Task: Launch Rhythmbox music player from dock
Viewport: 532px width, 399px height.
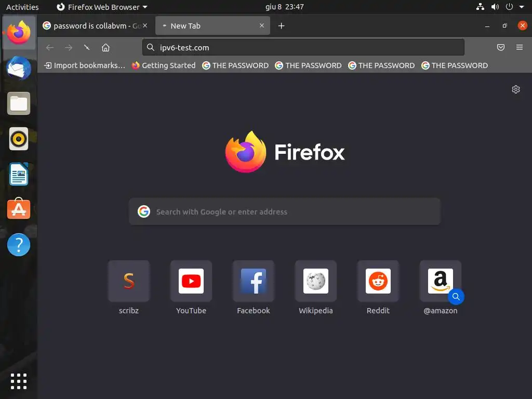Action: click(x=19, y=139)
